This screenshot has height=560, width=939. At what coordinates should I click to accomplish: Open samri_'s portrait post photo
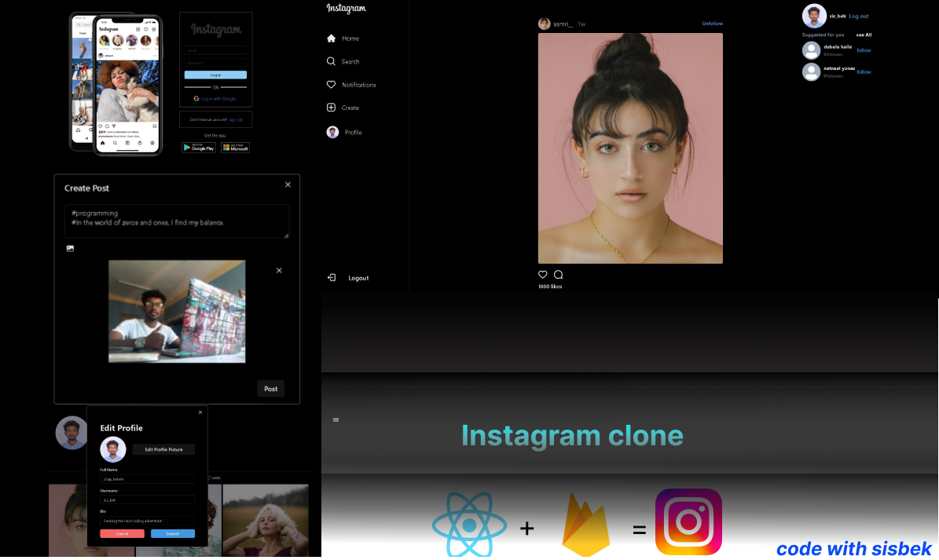click(631, 148)
